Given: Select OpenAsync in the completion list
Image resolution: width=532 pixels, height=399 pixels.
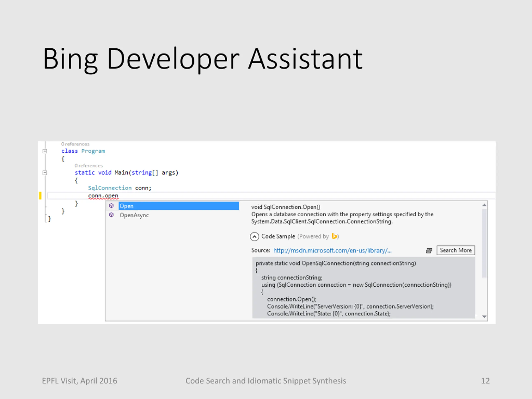Looking at the screenshot, I should [134, 215].
